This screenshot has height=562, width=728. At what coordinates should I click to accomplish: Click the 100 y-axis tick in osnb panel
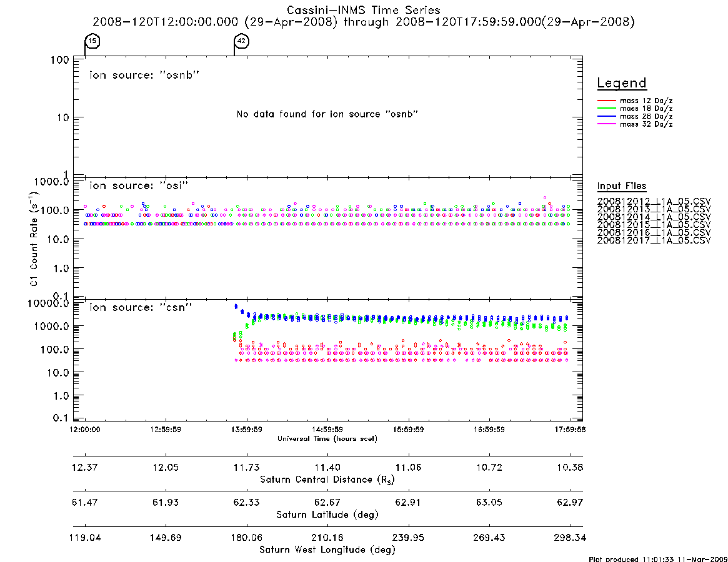click(60, 60)
